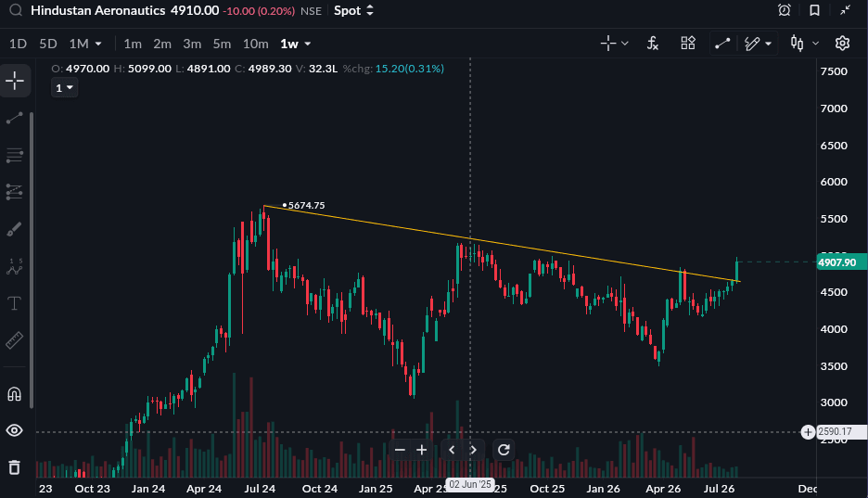Zoom in the chart with plus button

pyautogui.click(x=422, y=450)
